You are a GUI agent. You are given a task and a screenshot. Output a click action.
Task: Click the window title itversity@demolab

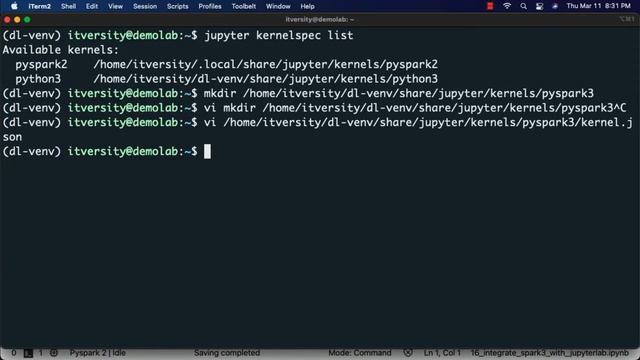coord(320,20)
